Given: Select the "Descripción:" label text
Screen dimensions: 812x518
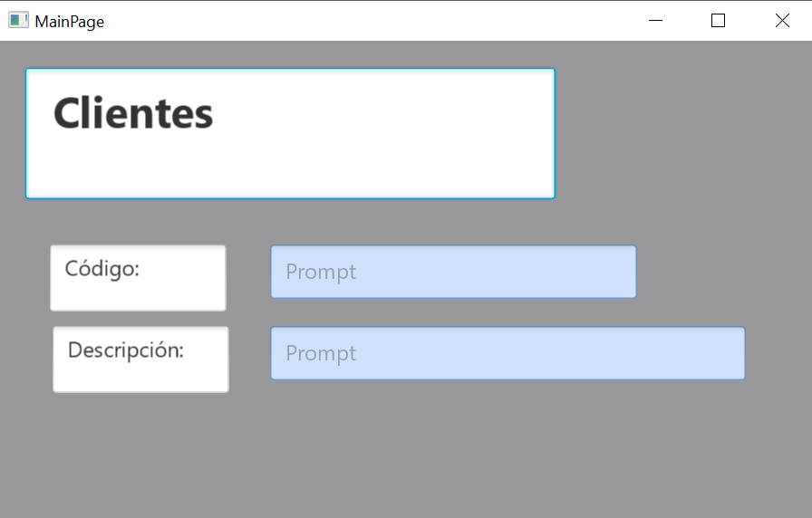Looking at the screenshot, I should 126,350.
